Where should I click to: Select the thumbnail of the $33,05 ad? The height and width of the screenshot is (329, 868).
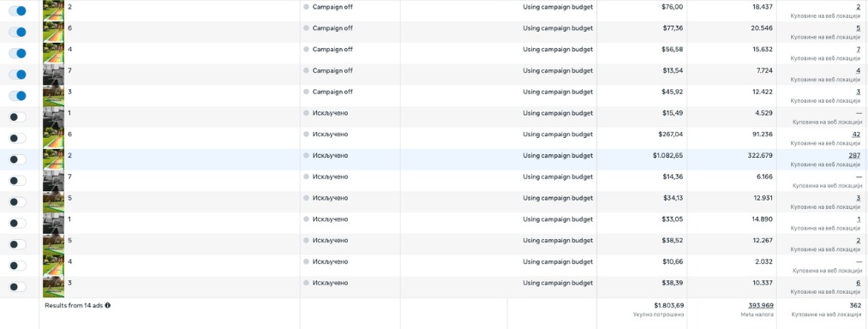54,224
